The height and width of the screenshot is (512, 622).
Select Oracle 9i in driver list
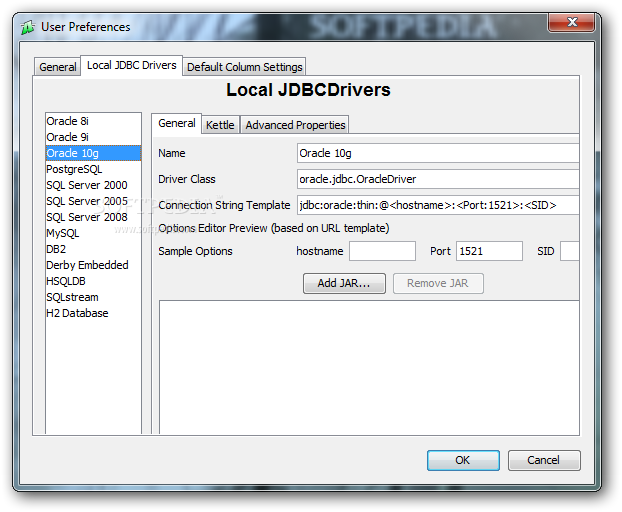(x=93, y=137)
